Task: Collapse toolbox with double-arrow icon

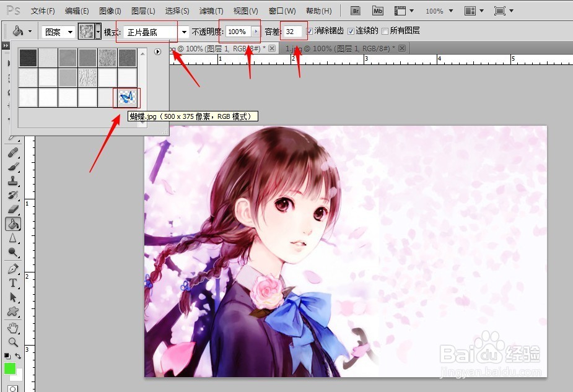Action: pyautogui.click(x=6, y=46)
